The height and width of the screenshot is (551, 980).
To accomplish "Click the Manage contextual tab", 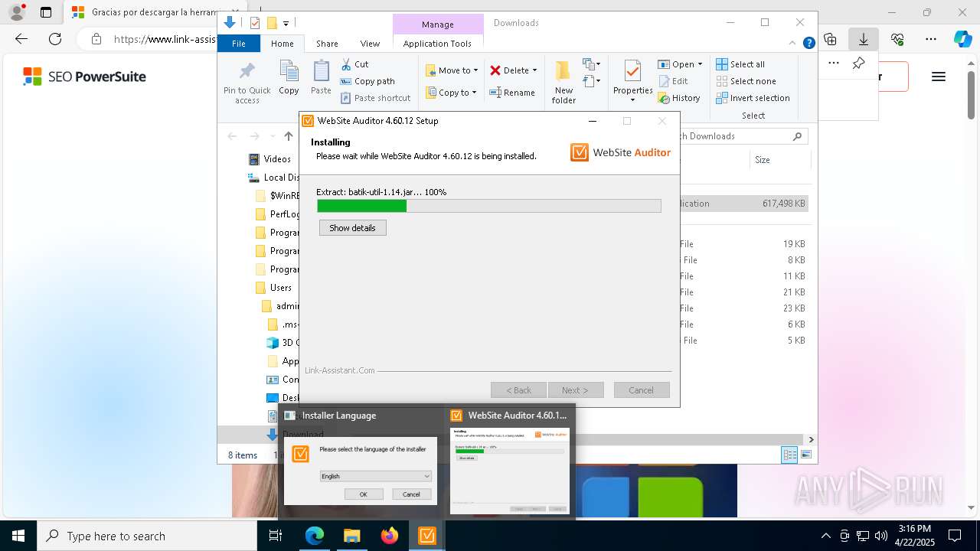I will coord(438,24).
